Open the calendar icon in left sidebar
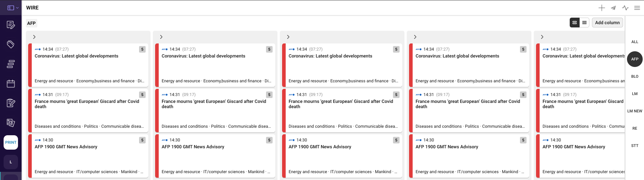644x180 pixels. point(11,84)
